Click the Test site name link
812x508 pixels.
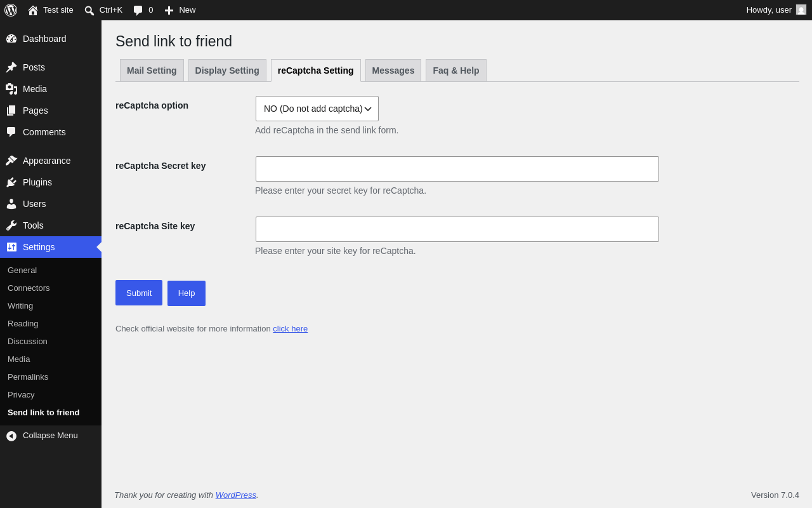point(58,10)
